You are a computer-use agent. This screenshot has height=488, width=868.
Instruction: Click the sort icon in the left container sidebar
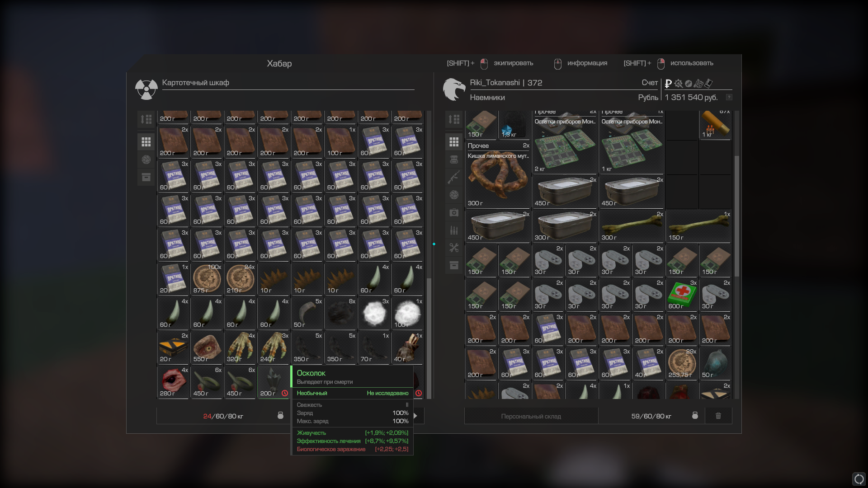146,119
